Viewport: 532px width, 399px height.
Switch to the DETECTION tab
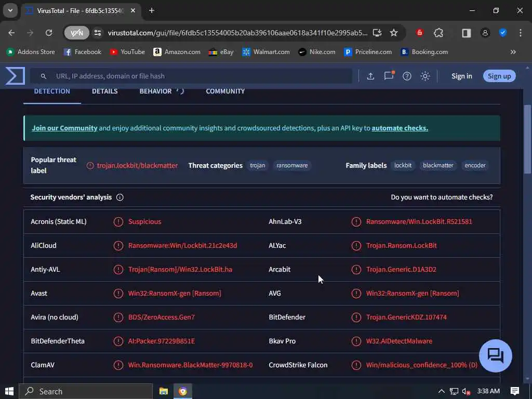(52, 91)
